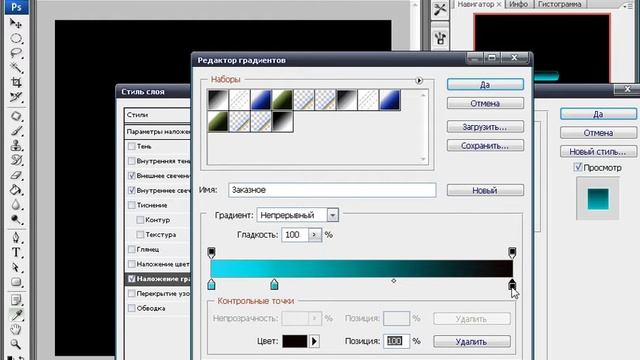
Task: Select the Paint Bucket tool
Action: coord(16,190)
